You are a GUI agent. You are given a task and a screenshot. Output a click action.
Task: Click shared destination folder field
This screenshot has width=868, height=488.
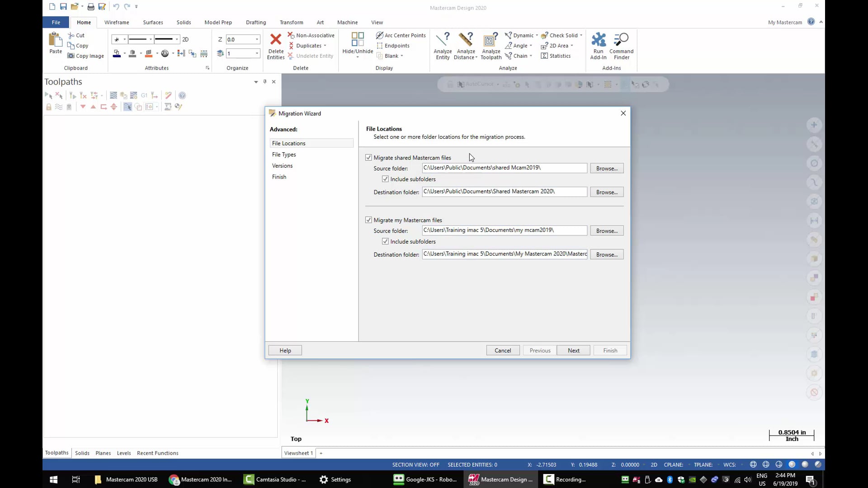coord(505,192)
